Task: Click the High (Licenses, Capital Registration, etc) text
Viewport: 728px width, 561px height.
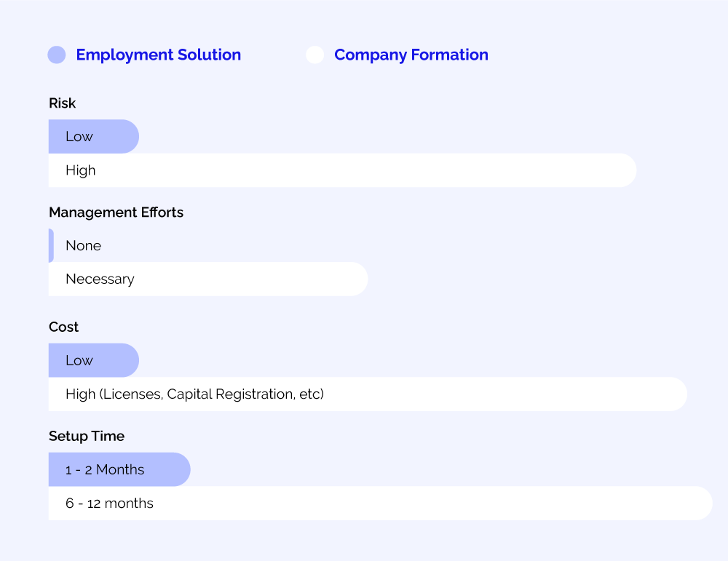Action: pyautogui.click(x=194, y=394)
